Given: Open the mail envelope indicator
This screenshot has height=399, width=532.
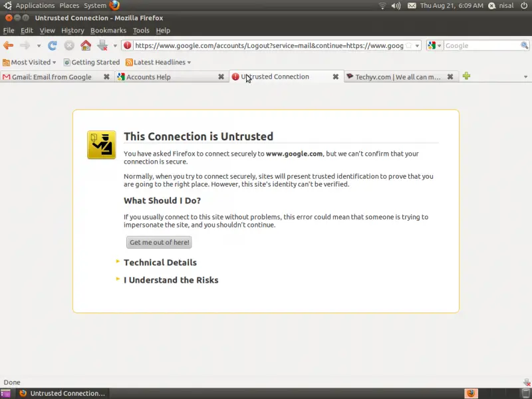Looking at the screenshot, I should pyautogui.click(x=412, y=5).
